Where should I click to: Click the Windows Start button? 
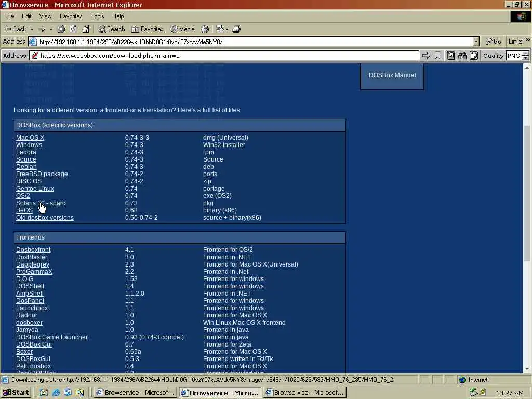pyautogui.click(x=16, y=393)
